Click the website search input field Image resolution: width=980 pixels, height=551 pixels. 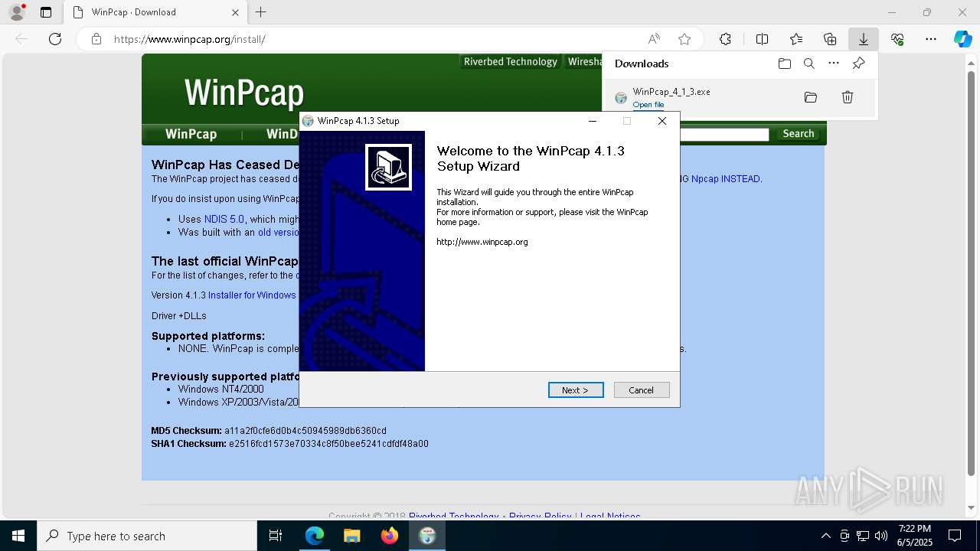coord(724,134)
